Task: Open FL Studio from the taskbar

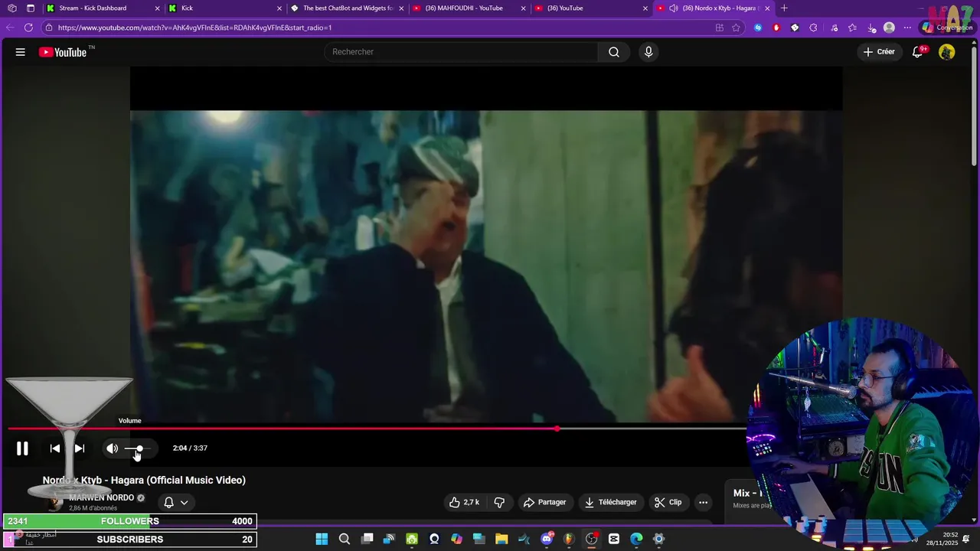Action: (568, 539)
